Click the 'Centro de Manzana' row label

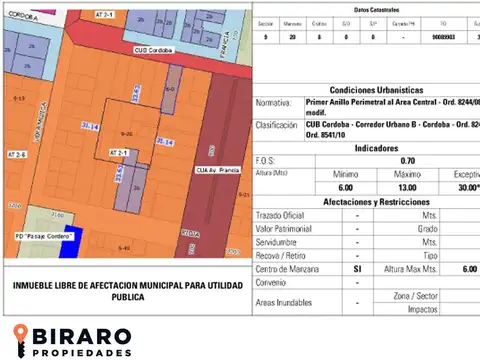[287, 269]
